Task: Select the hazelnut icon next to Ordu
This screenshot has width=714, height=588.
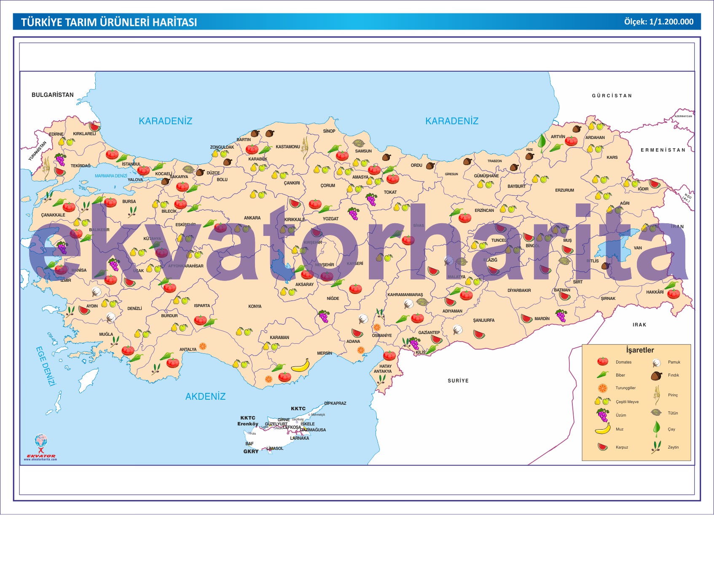Action: coord(430,166)
